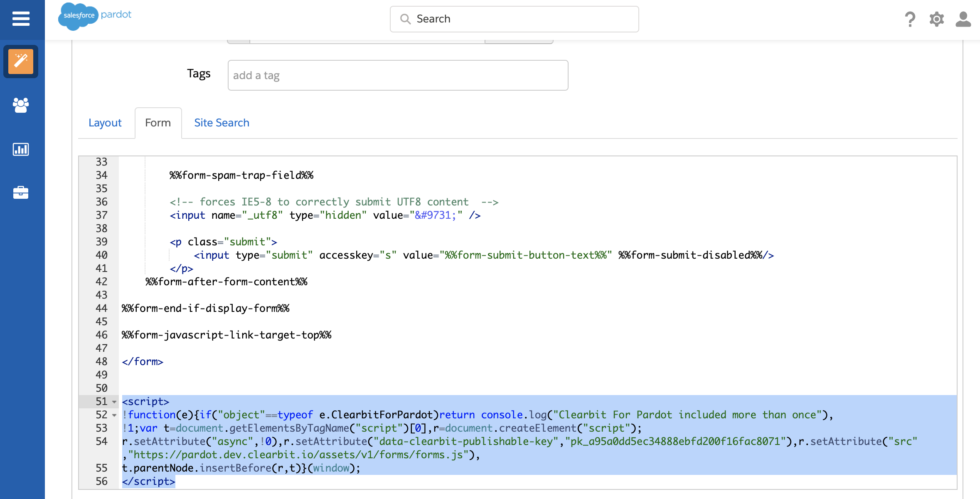Click the Salesforce Pardot logo
Screen dimensions: 980x499
click(x=95, y=16)
